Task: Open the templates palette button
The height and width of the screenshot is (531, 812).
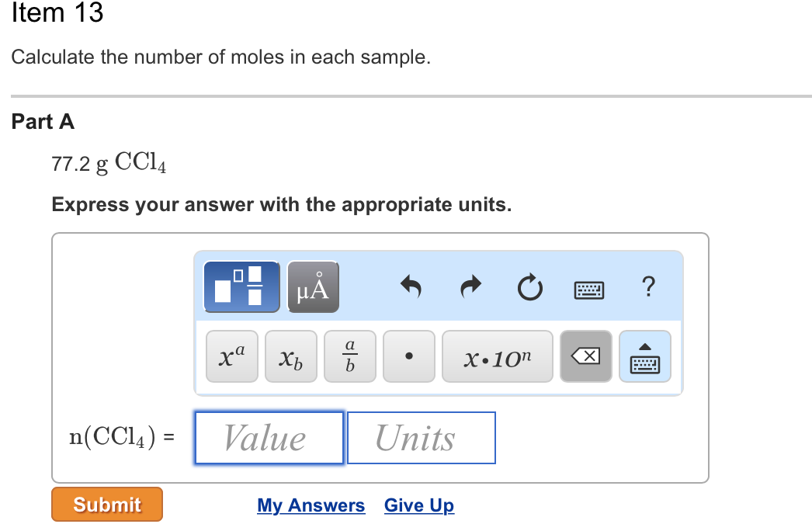Action: 241,286
